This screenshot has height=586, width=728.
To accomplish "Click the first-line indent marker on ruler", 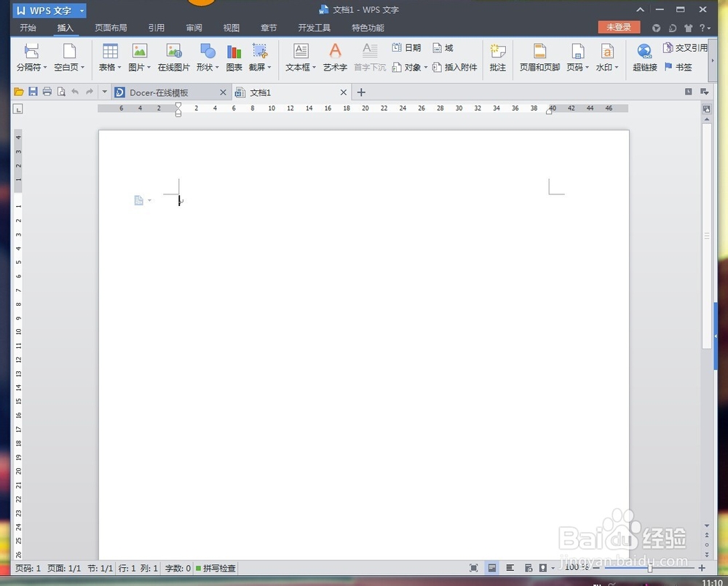I will click(178, 106).
